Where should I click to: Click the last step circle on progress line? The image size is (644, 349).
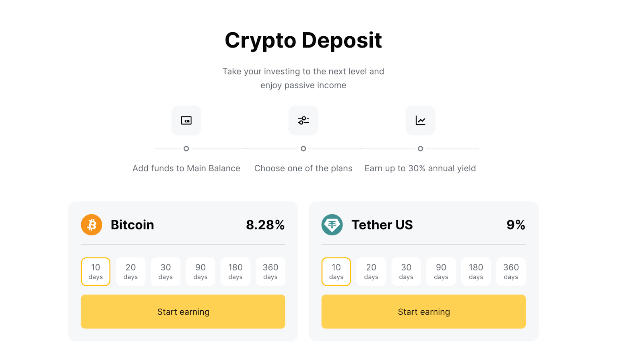420,149
